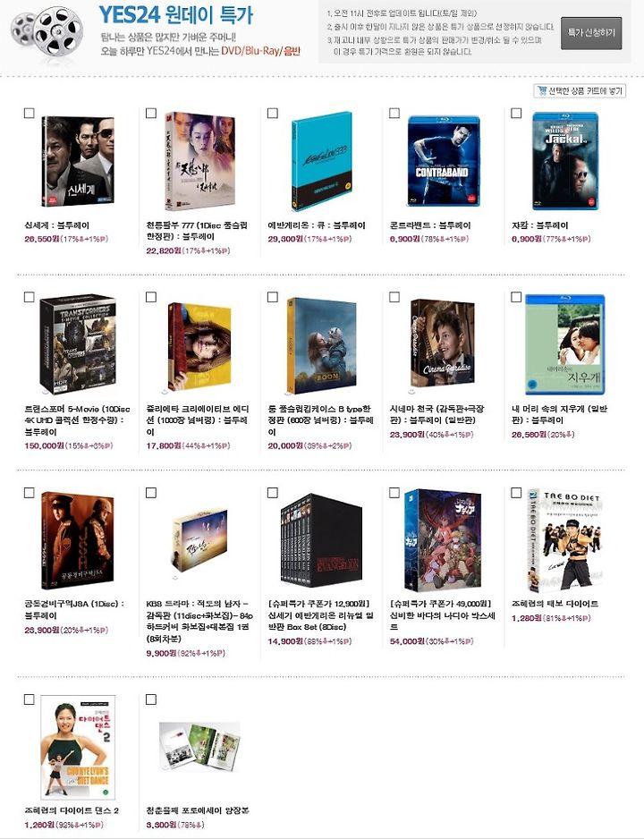Select the checkbox for 트랜스포머 5-Movie
This screenshot has height=839, width=644.
(x=30, y=297)
